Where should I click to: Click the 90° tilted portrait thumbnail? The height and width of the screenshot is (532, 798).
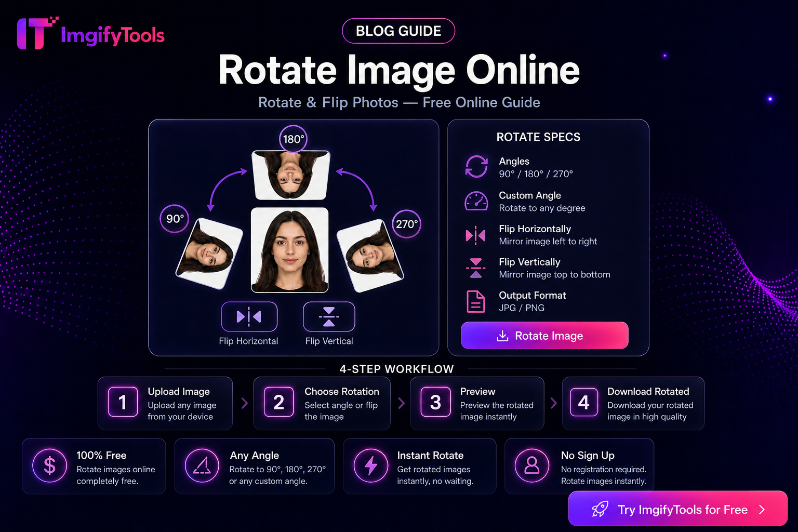pyautogui.click(x=209, y=253)
